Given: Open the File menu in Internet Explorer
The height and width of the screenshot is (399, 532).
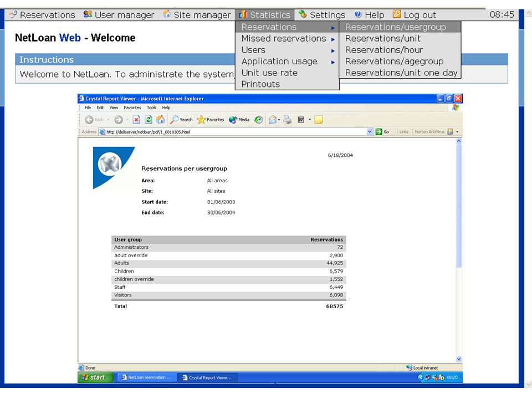Looking at the screenshot, I should coord(88,108).
